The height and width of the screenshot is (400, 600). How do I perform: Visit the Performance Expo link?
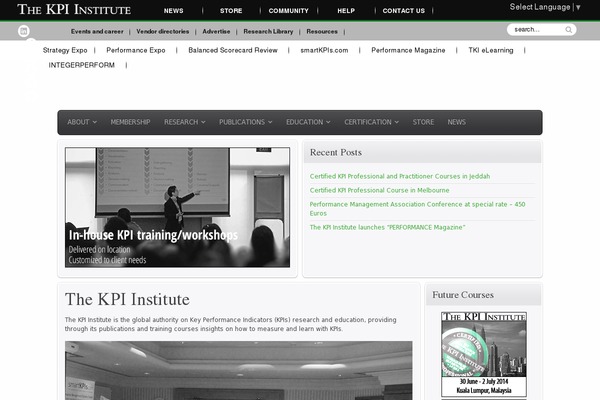[136, 50]
